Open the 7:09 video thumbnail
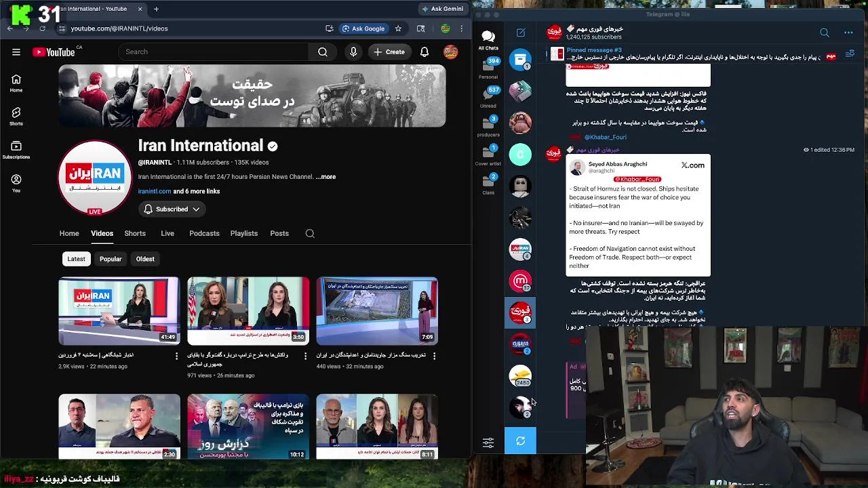The width and height of the screenshot is (868, 488). pos(377,311)
